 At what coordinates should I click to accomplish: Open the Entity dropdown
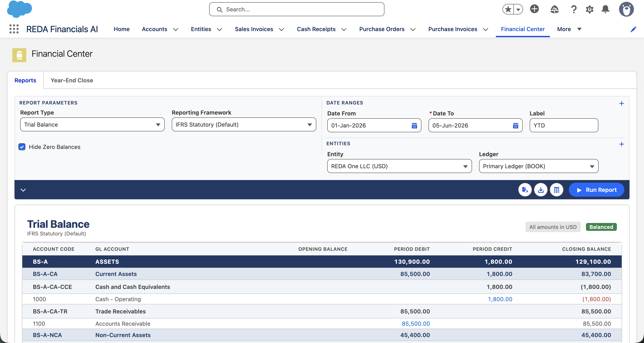coord(400,166)
